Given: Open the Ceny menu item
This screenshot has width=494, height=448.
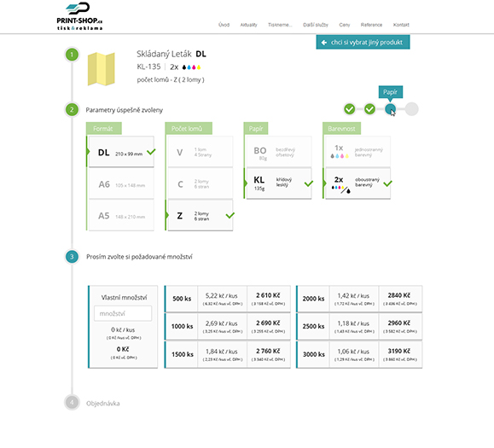Looking at the screenshot, I should (x=345, y=25).
